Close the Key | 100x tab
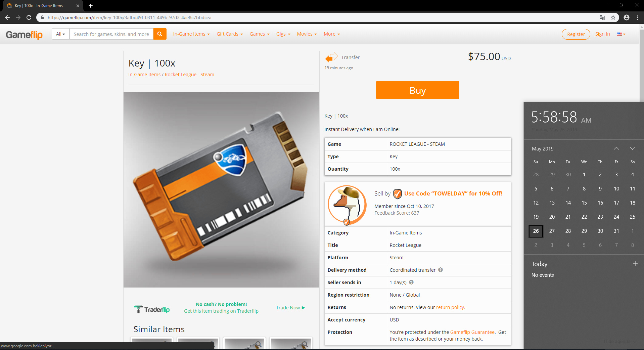Screen dimensions: 644x350 (78, 6)
